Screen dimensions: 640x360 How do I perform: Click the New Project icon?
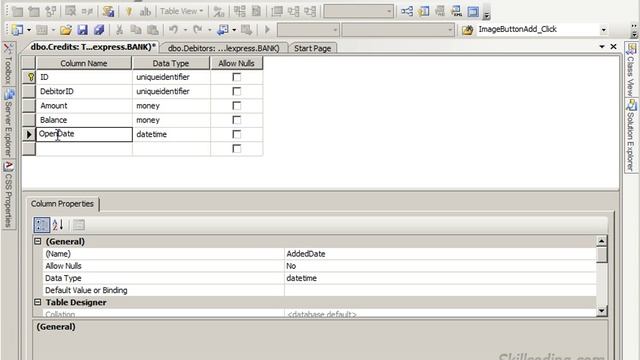click(18, 29)
